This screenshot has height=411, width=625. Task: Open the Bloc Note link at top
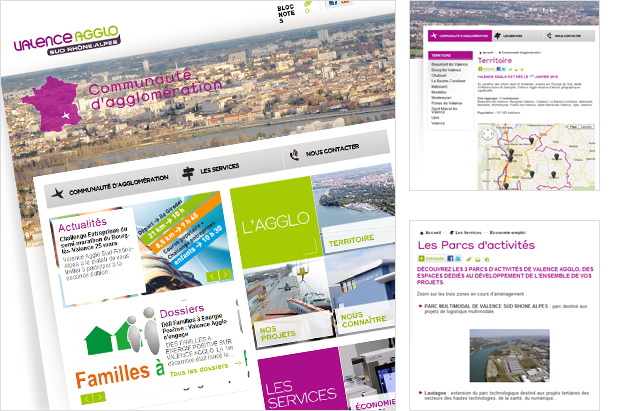286,13
